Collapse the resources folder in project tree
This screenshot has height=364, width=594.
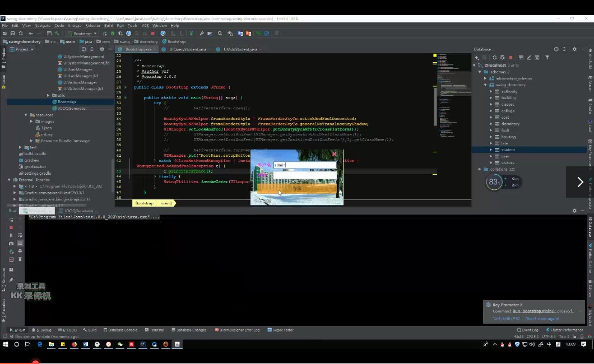tap(26, 115)
